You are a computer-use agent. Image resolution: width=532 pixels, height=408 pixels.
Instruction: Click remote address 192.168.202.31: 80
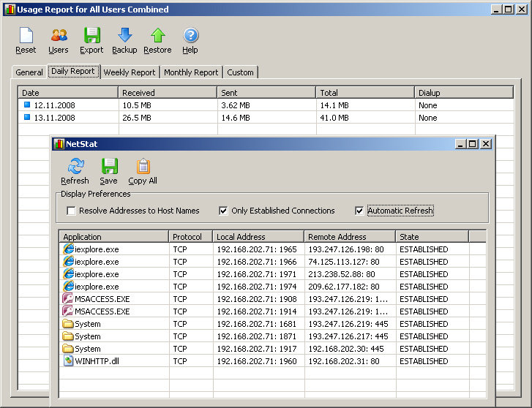[x=344, y=361]
